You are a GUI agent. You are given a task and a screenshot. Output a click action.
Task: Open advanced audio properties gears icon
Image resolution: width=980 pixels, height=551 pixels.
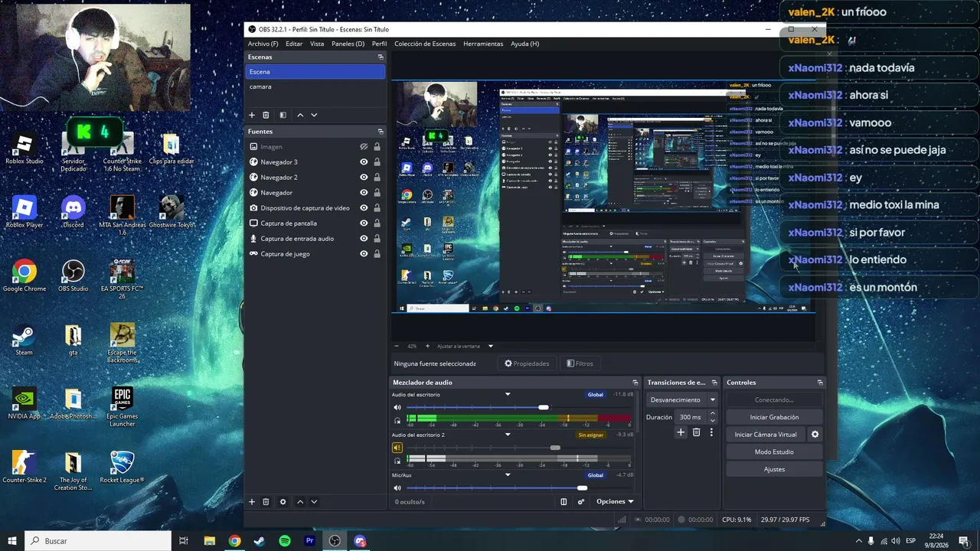581,502
